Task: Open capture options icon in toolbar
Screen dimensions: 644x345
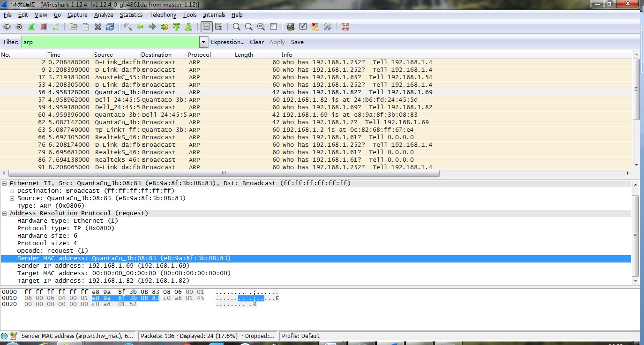Action: [x=19, y=27]
